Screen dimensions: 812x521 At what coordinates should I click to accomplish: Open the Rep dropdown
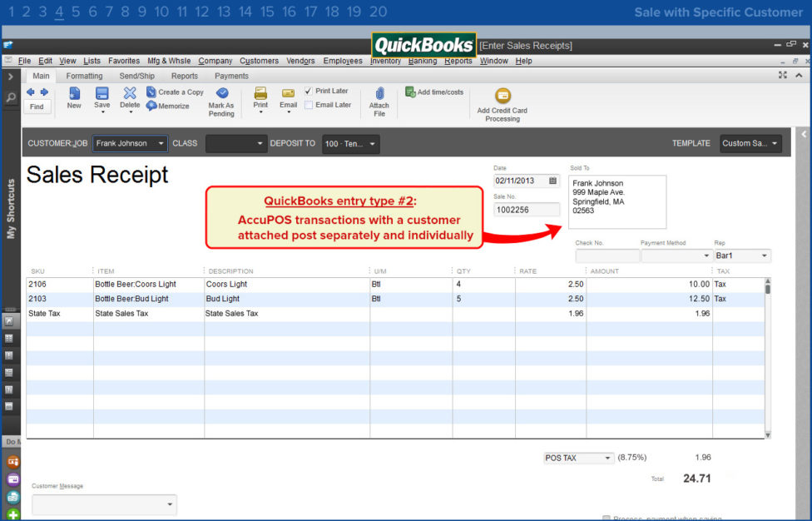pyautogui.click(x=765, y=256)
